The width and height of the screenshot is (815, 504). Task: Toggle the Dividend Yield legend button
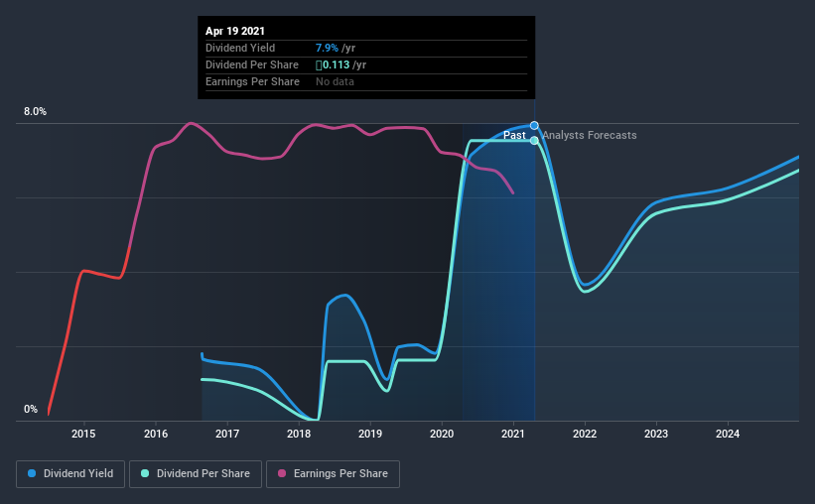click(x=70, y=474)
